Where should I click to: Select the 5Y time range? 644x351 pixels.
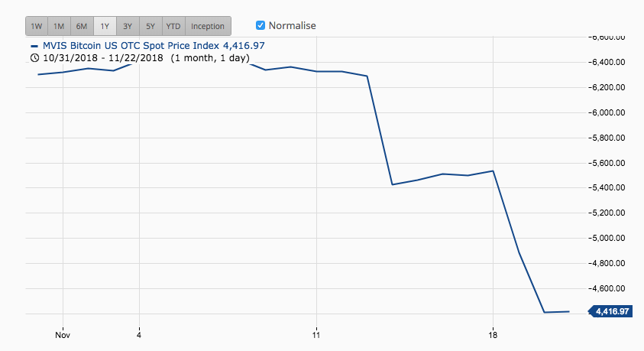150,26
